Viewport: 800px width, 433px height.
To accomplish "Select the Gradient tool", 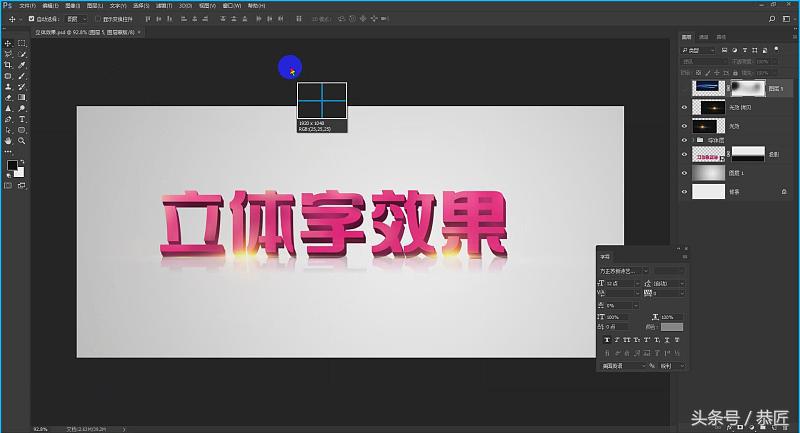I will [x=21, y=97].
